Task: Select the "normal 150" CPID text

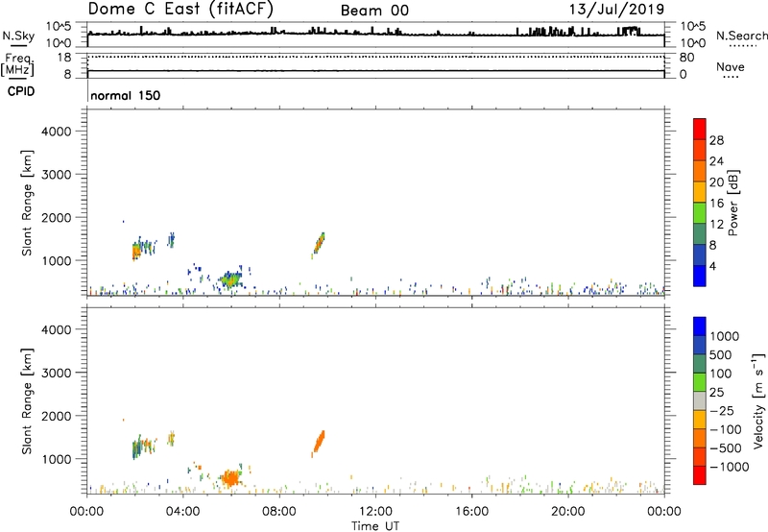Action: click(x=126, y=95)
